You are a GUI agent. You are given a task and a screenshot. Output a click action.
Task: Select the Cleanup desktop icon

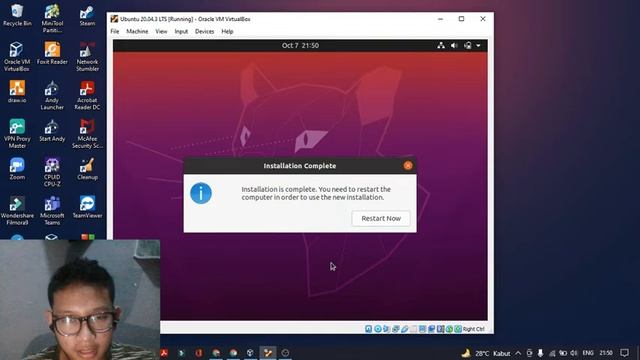coord(87,168)
